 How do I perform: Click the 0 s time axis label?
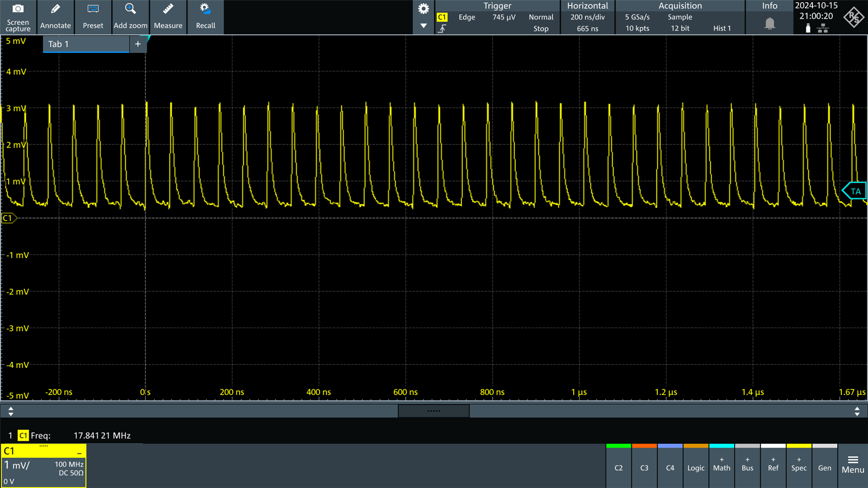(x=145, y=392)
